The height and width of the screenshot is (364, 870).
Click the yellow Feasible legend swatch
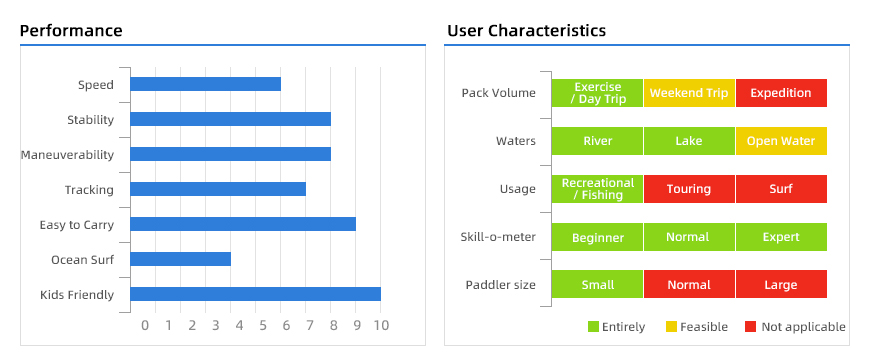(671, 327)
